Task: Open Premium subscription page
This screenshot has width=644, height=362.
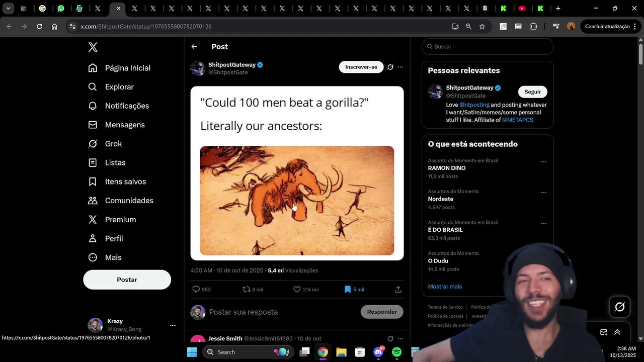Action: pos(112,220)
